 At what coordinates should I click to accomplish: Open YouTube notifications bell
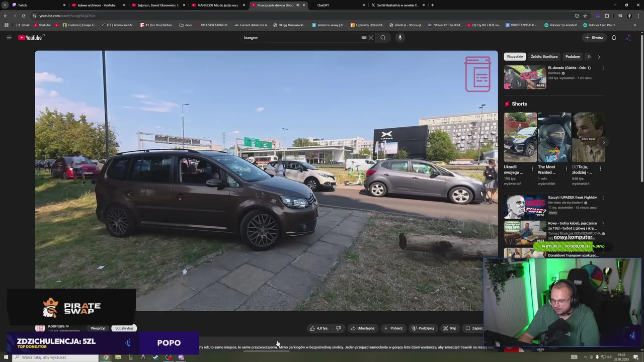[x=614, y=38]
